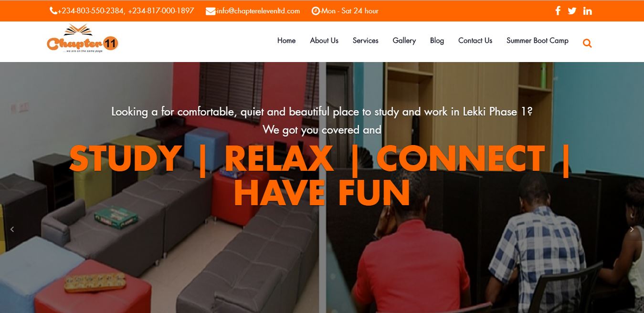Open the LinkedIn profile icon

tap(588, 11)
